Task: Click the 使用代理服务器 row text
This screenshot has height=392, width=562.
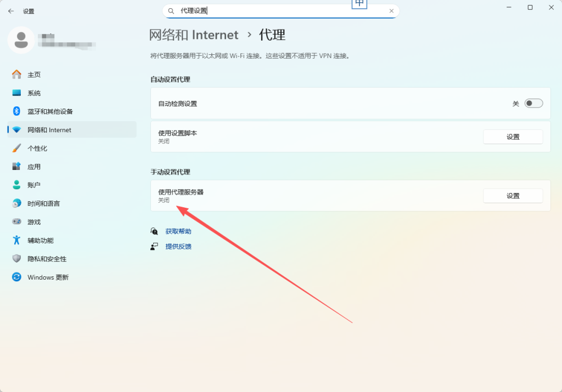Action: pos(181,192)
